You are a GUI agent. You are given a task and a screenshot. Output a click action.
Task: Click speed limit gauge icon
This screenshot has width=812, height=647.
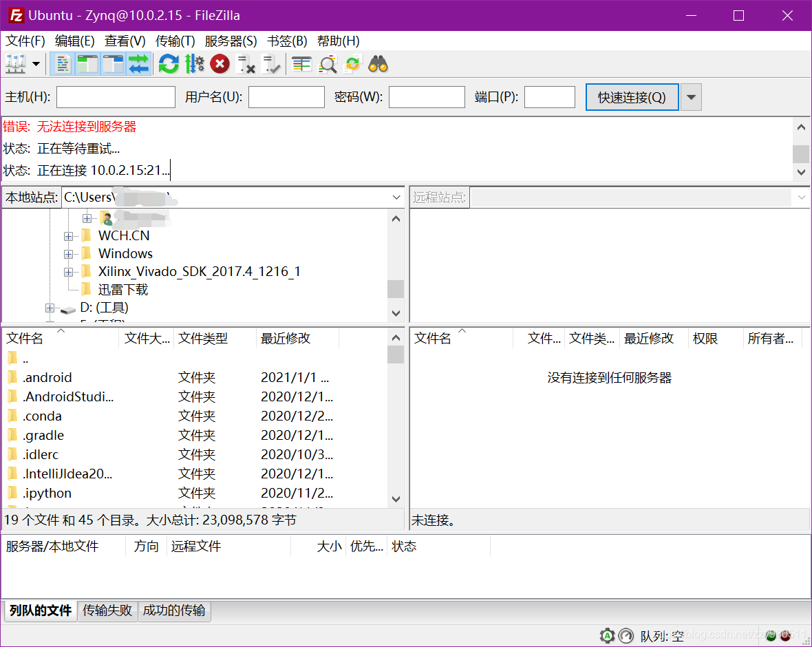pyautogui.click(x=626, y=635)
